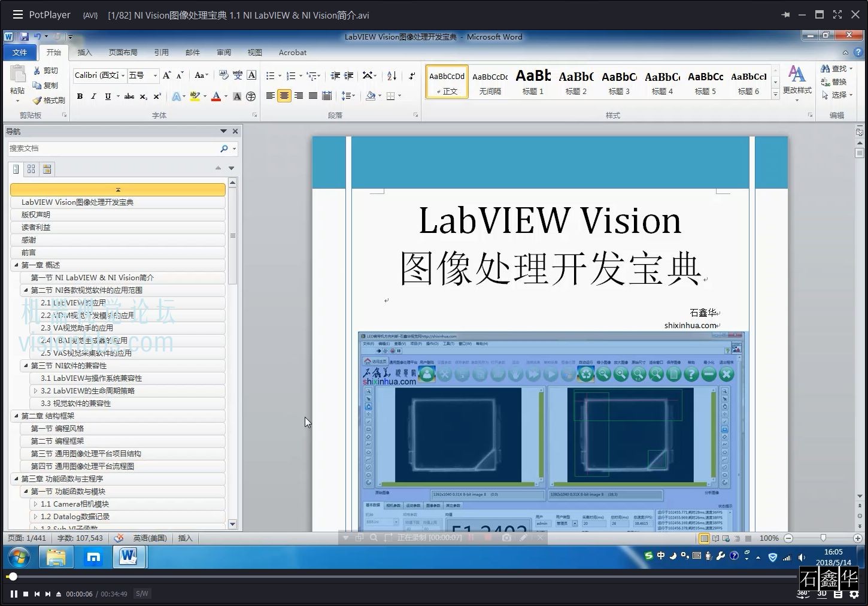Apply the 无间隔 style
This screenshot has width=868, height=606.
pos(490,81)
